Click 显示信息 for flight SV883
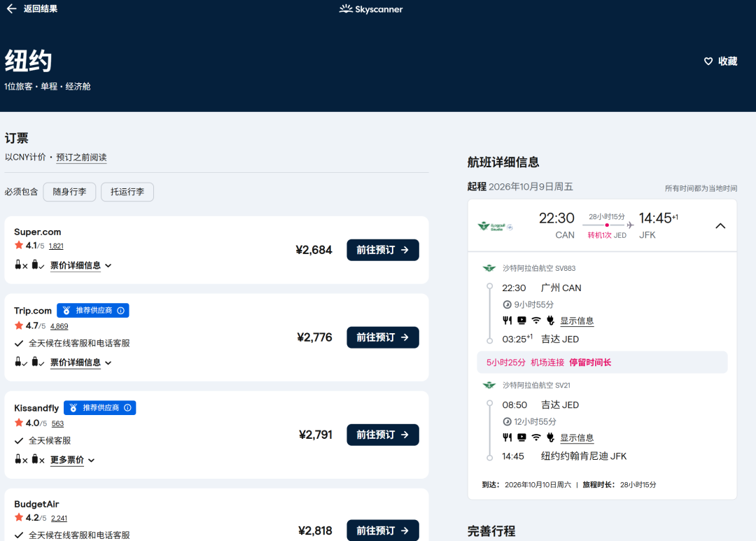Viewport: 756px width, 541px height. pos(577,321)
